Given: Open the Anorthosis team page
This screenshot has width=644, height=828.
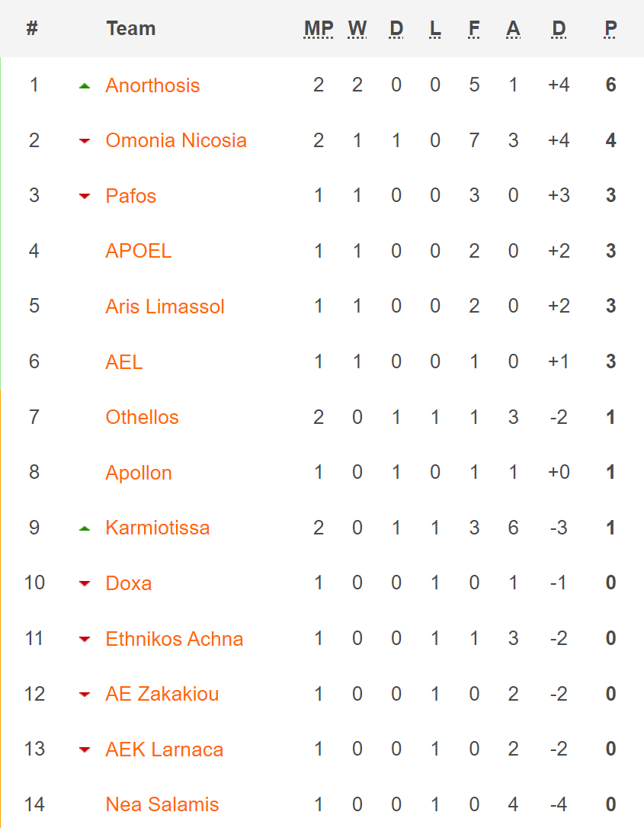Looking at the screenshot, I should tap(152, 85).
